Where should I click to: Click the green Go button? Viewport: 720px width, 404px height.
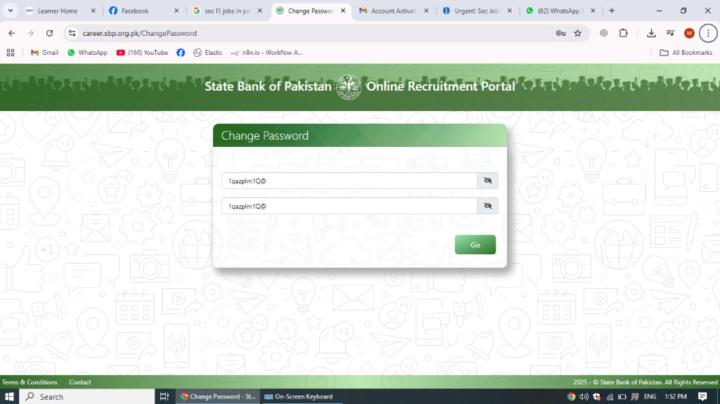475,245
